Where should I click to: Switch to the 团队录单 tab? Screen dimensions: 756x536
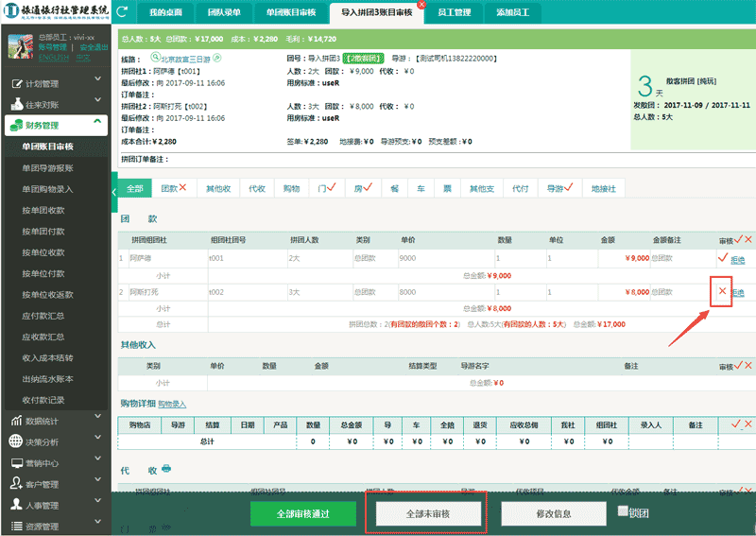click(224, 12)
